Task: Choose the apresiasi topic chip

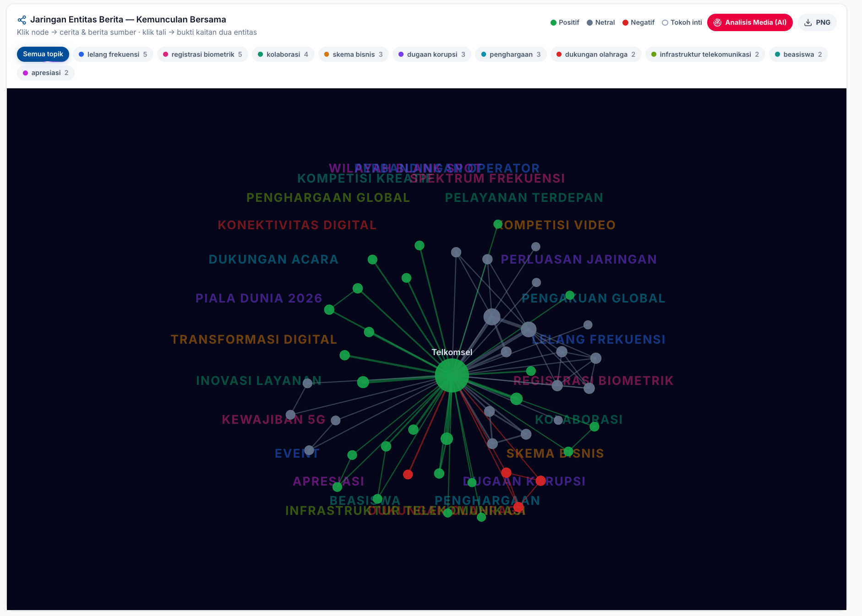Action: (46, 73)
